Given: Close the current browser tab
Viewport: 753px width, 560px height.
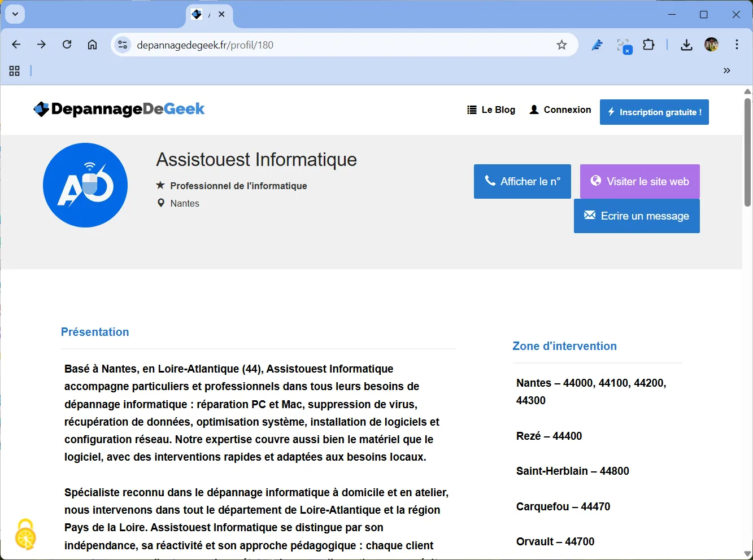Looking at the screenshot, I should [221, 15].
